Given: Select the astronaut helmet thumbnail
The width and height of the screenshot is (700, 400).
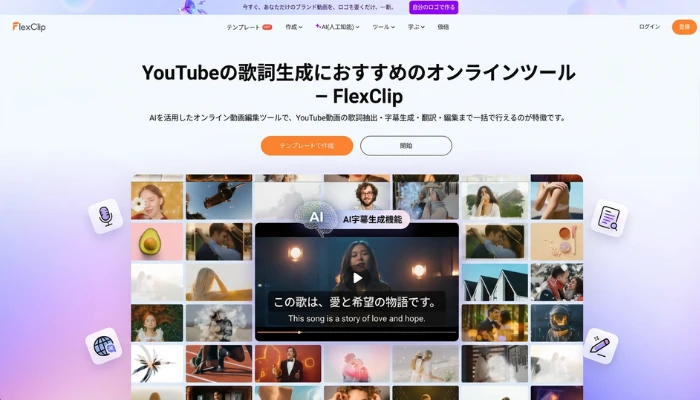Looking at the screenshot, I should [557, 323].
